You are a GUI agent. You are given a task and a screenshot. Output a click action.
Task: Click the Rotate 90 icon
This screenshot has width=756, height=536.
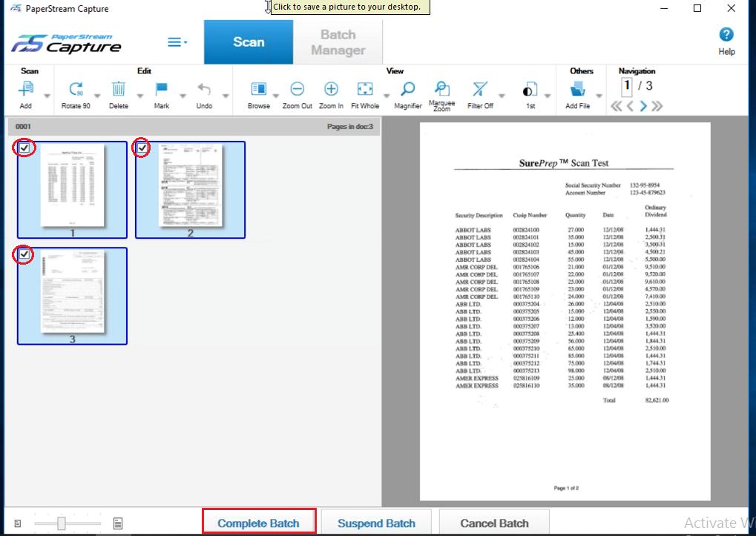point(76,90)
